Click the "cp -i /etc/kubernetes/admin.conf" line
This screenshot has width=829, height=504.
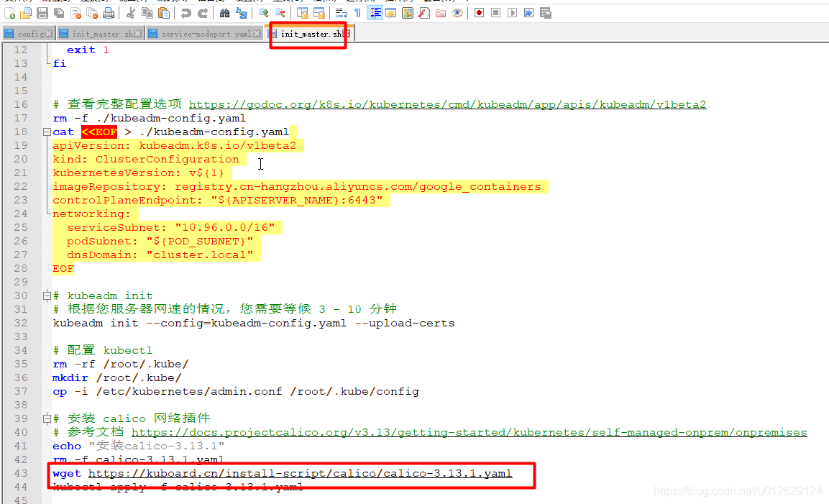236,391
